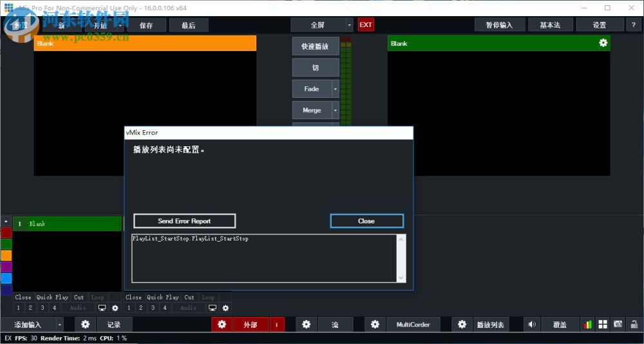Click the 快速播放 quick play transition button
Screen dimensions: 644x344
click(316, 46)
